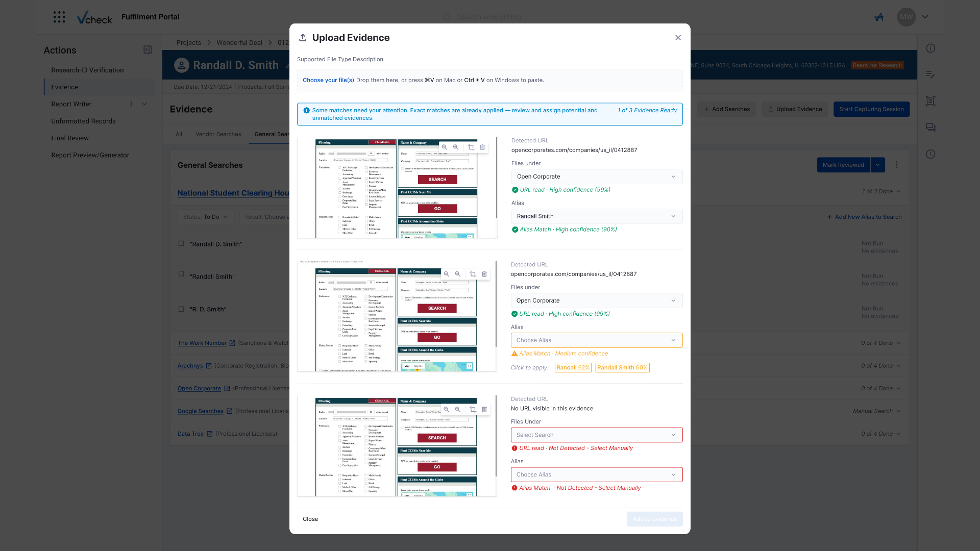
Task: Zoom out on the third evidence thumbnail
Action: pyautogui.click(x=447, y=409)
